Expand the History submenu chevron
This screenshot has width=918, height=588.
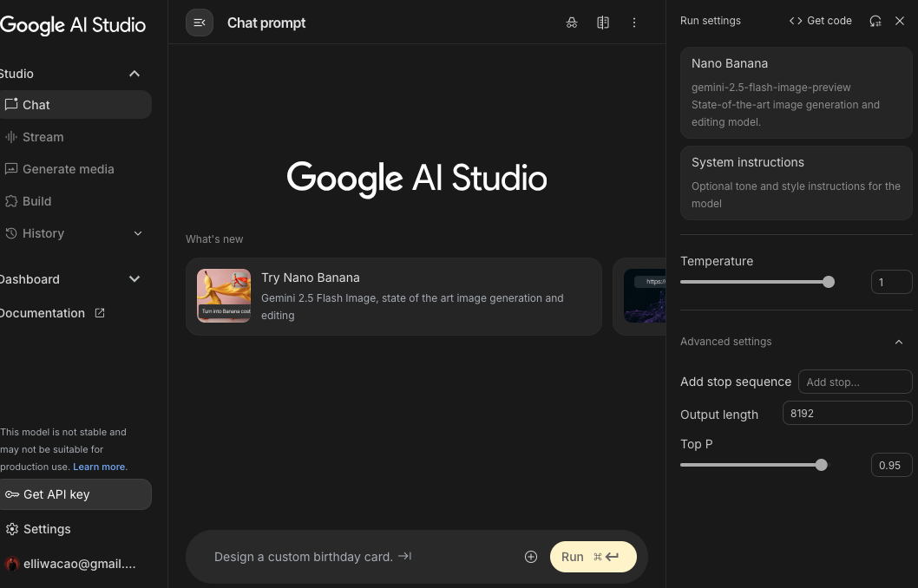coord(138,233)
